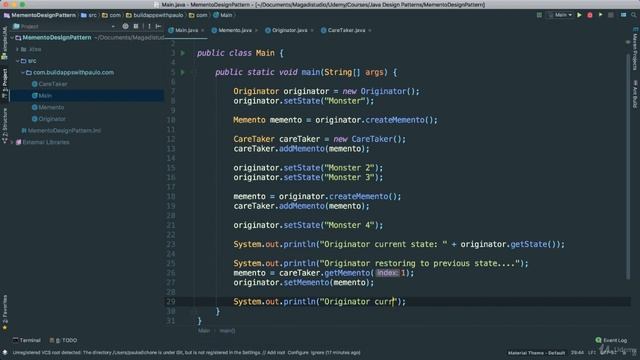Click the build project icon left of Main
The width and height of the screenshot is (640, 360).
click(x=539, y=15)
